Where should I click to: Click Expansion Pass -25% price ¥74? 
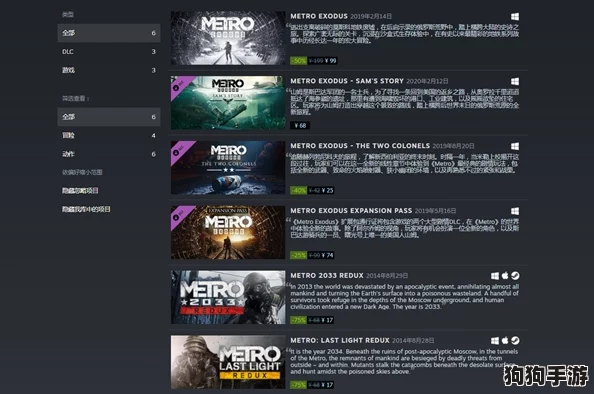tap(312, 255)
